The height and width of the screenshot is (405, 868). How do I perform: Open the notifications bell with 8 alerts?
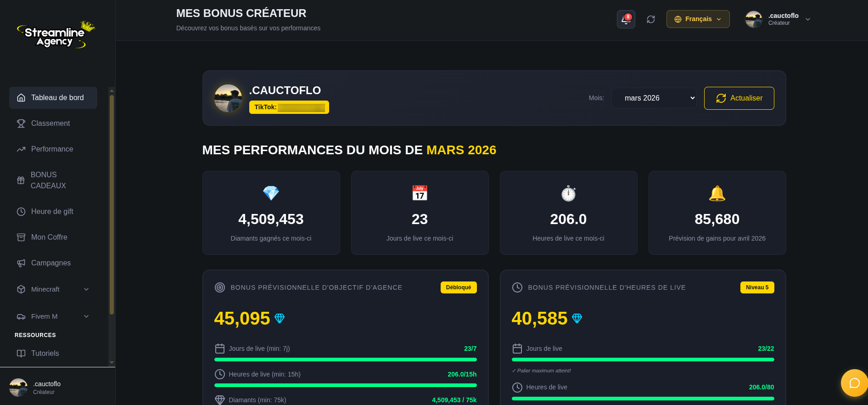(x=626, y=19)
